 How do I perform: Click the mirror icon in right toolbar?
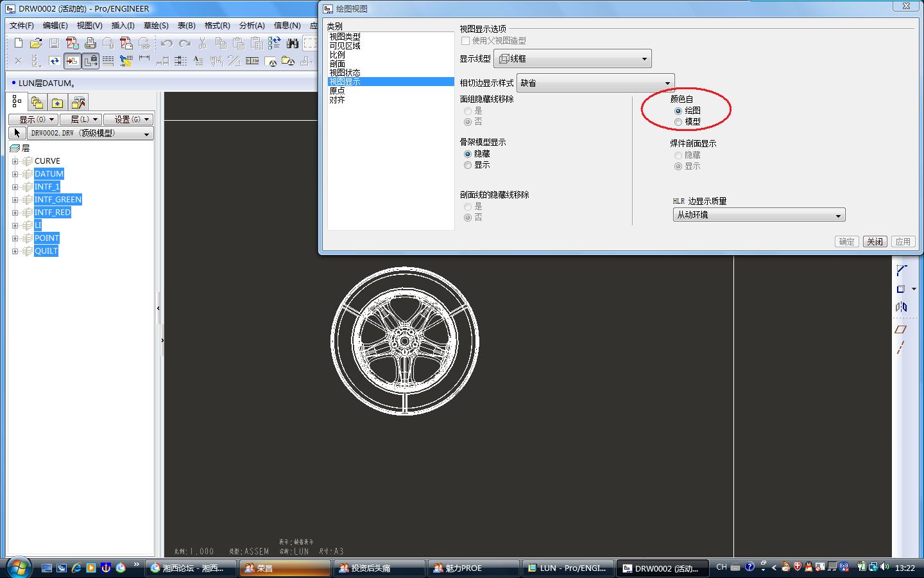pyautogui.click(x=902, y=307)
